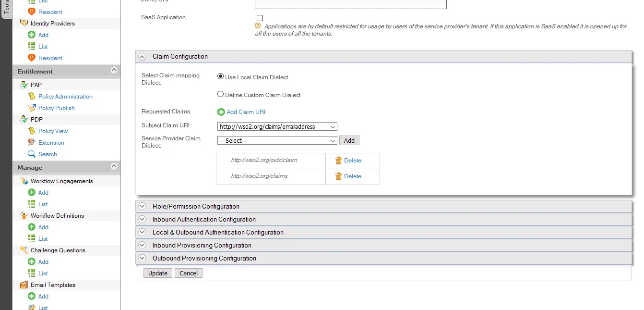
Task: Expand Inbound Provisioning Configuration section
Action: (142, 245)
